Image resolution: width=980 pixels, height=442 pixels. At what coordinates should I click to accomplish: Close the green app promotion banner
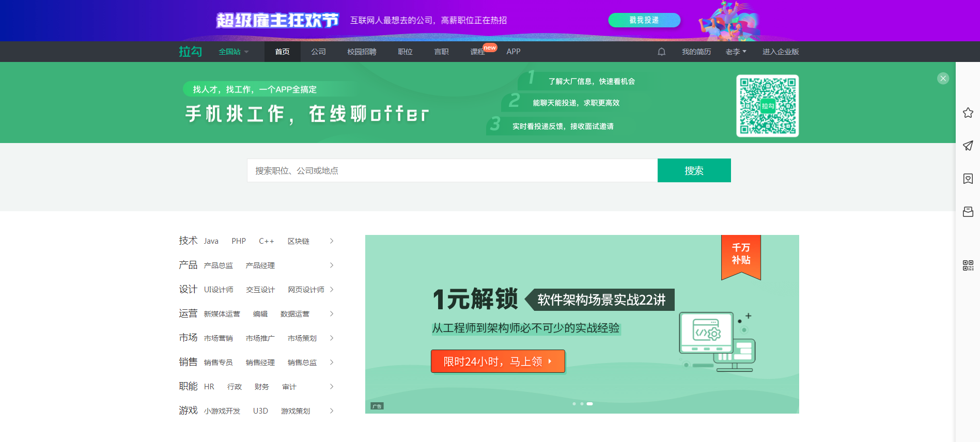(943, 78)
